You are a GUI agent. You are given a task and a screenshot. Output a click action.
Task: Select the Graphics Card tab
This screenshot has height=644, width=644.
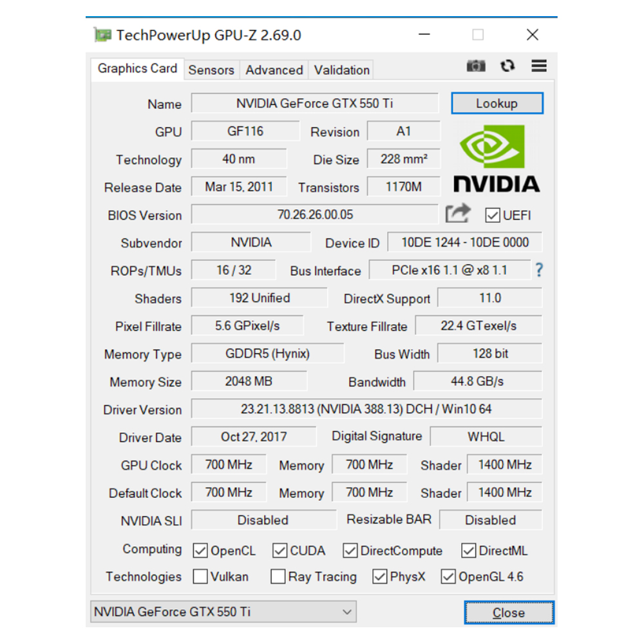click(137, 69)
